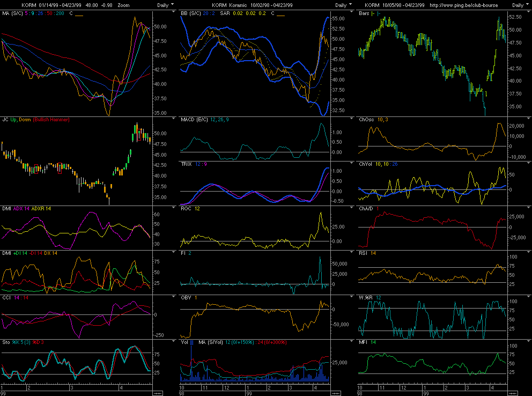The height and width of the screenshot is (396, 532).
Task: Click the yellow ADXR 14 label
Action: 41,209
